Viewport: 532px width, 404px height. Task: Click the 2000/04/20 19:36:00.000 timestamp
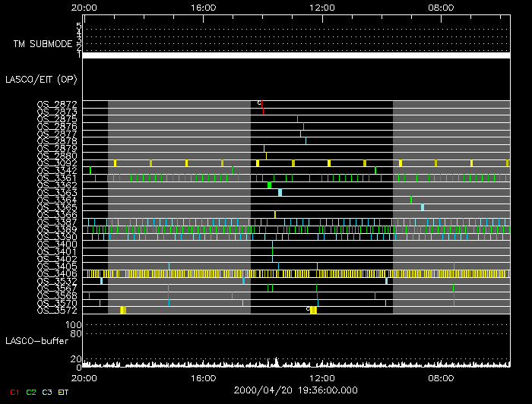click(x=296, y=389)
